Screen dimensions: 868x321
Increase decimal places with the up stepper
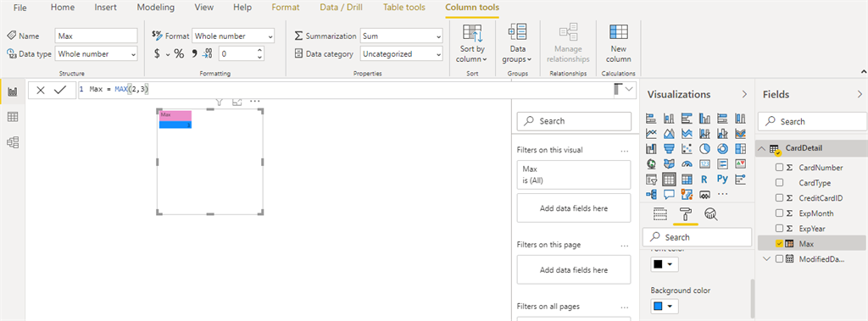[x=259, y=50]
